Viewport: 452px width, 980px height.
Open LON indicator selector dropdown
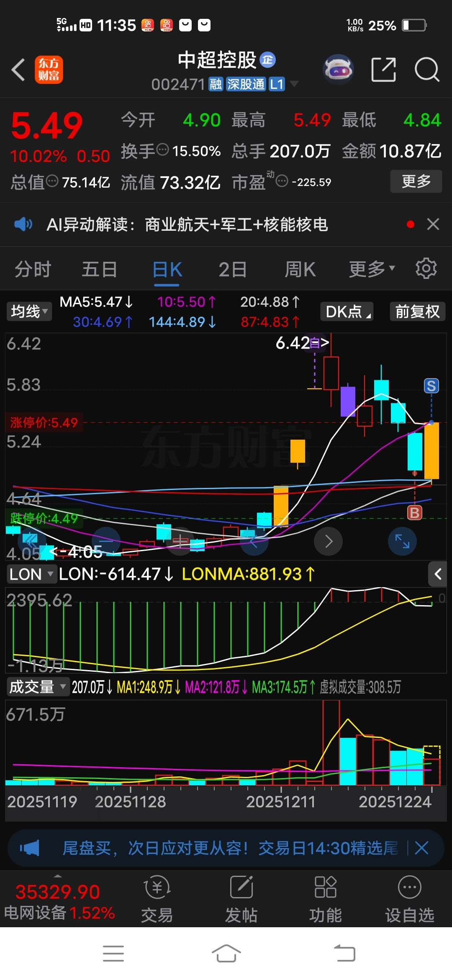click(32, 574)
